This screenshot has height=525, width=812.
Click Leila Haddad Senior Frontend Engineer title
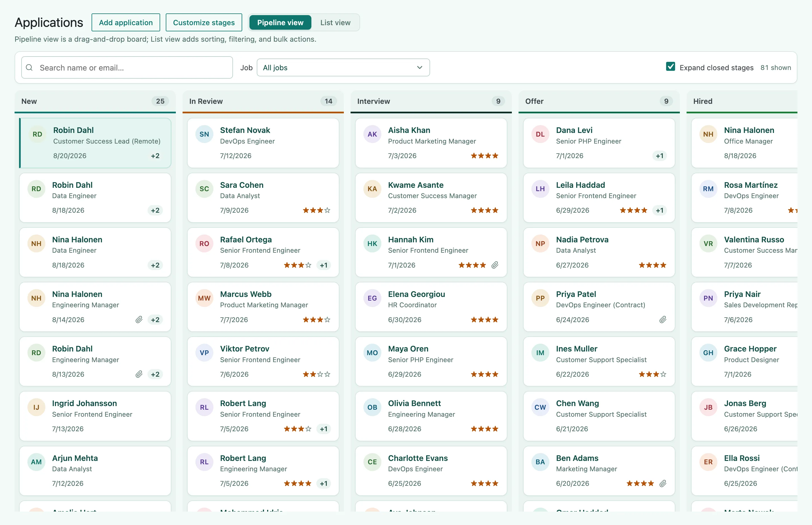596,196
